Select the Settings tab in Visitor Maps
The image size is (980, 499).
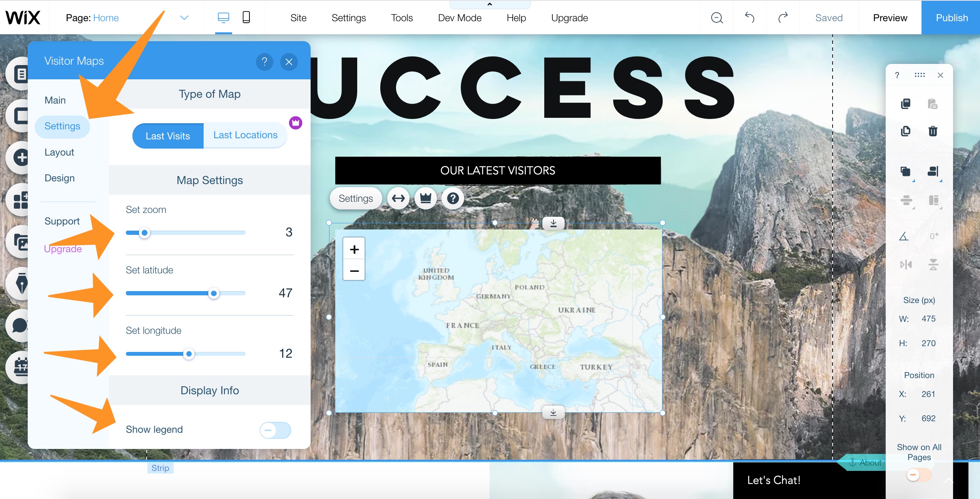coord(62,126)
